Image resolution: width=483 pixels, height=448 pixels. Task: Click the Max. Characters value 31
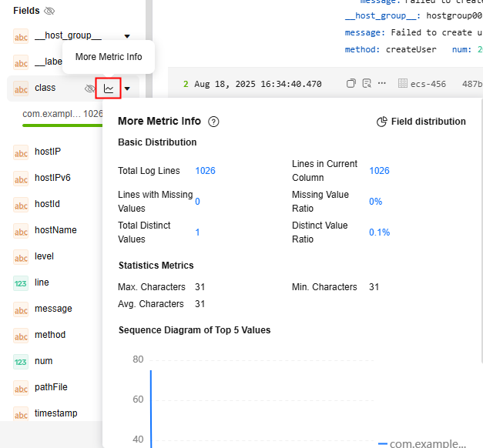click(x=200, y=287)
